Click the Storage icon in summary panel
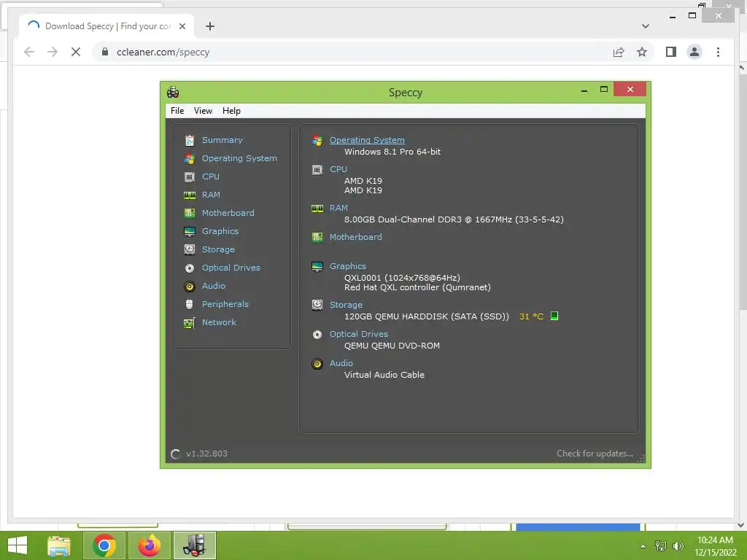The height and width of the screenshot is (560, 747). [x=317, y=305]
